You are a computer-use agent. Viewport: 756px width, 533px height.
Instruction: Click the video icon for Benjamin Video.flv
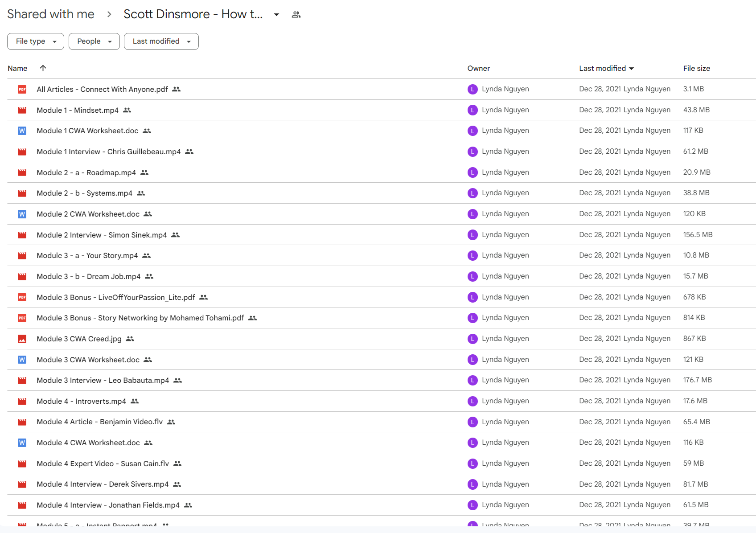(22, 422)
